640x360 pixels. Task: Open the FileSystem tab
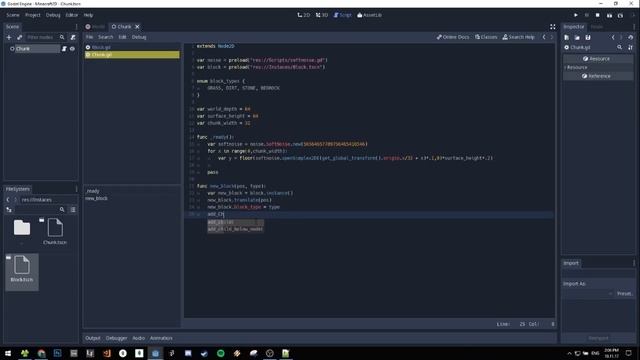pyautogui.click(x=18, y=189)
